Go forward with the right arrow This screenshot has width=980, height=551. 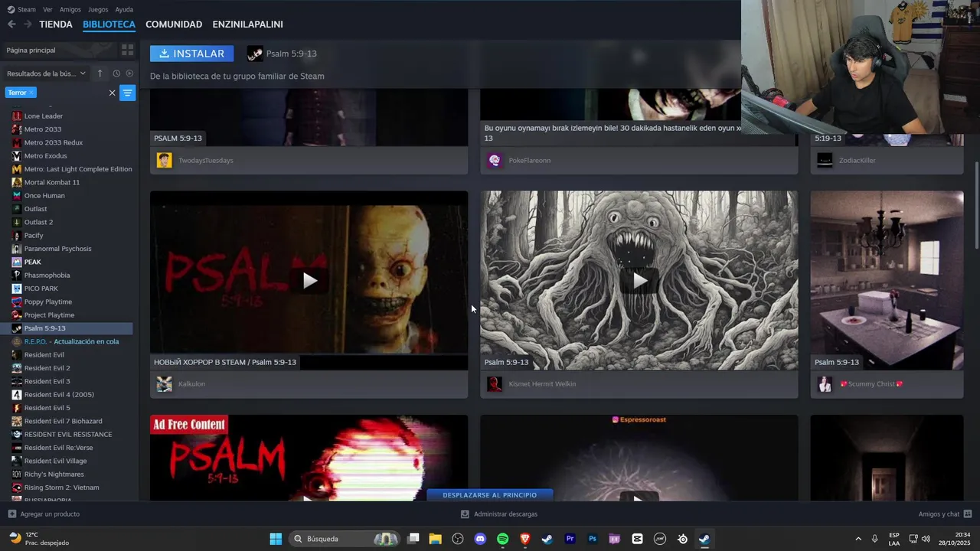coord(28,24)
